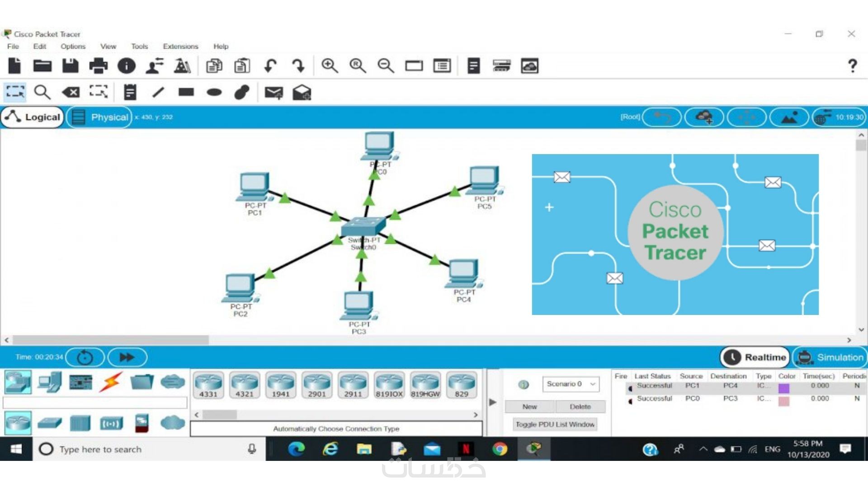Screen dimensions: 868x488
Task: Pick the 2911 router device
Action: click(x=353, y=385)
